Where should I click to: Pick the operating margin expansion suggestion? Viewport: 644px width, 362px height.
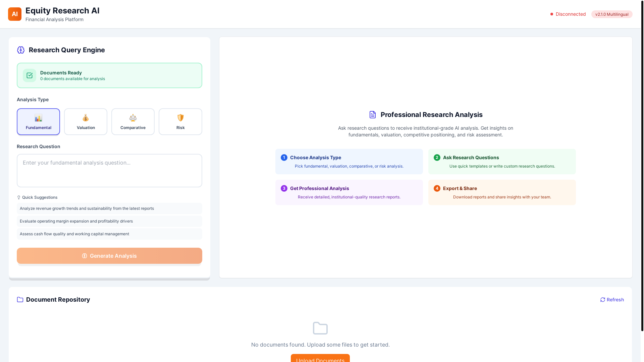(109, 221)
